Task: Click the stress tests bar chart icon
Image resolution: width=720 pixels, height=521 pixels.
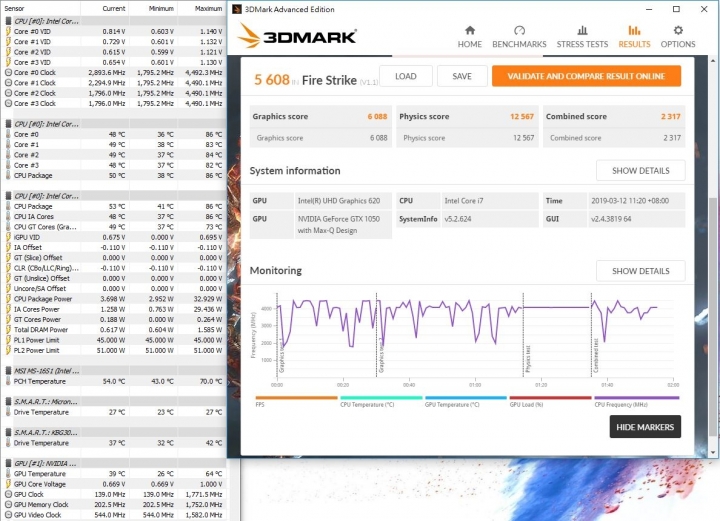Action: (582, 30)
